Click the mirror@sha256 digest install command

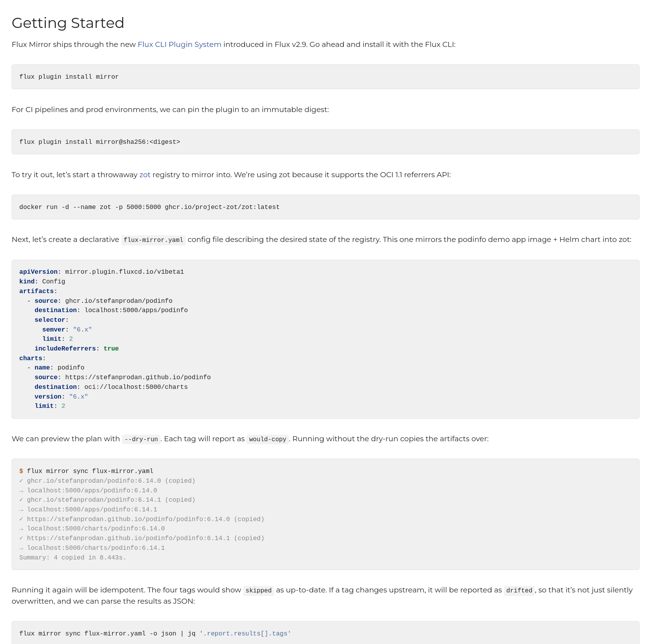pos(100,142)
